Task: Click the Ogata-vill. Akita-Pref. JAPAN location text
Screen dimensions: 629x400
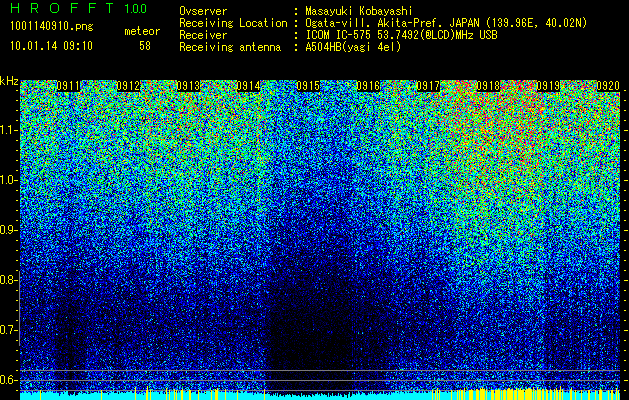Action: coord(446,23)
